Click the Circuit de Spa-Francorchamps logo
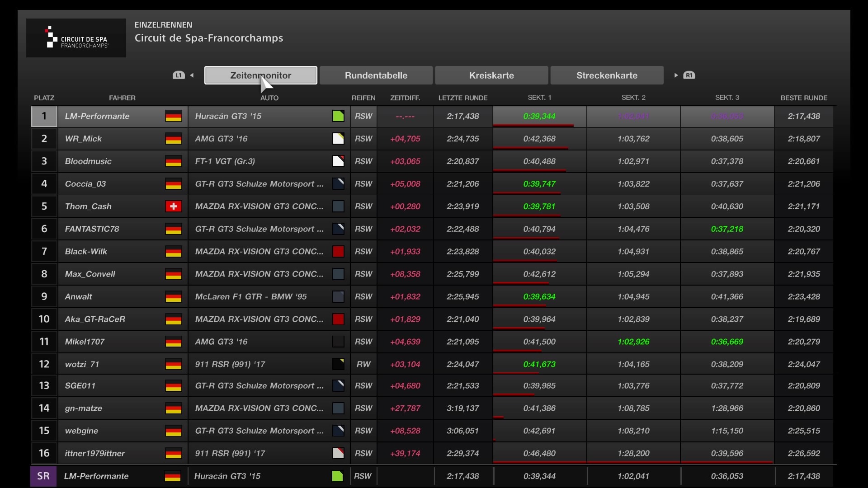 pyautogui.click(x=76, y=38)
